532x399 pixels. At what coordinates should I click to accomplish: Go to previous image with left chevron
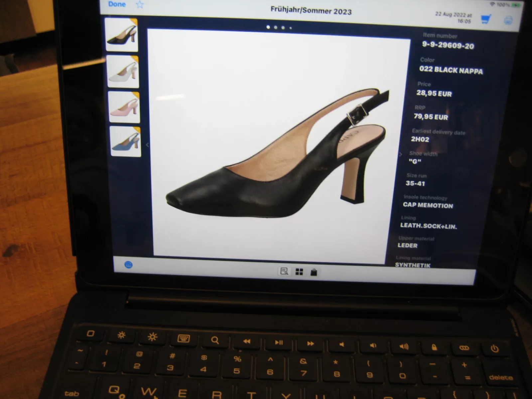click(x=147, y=145)
